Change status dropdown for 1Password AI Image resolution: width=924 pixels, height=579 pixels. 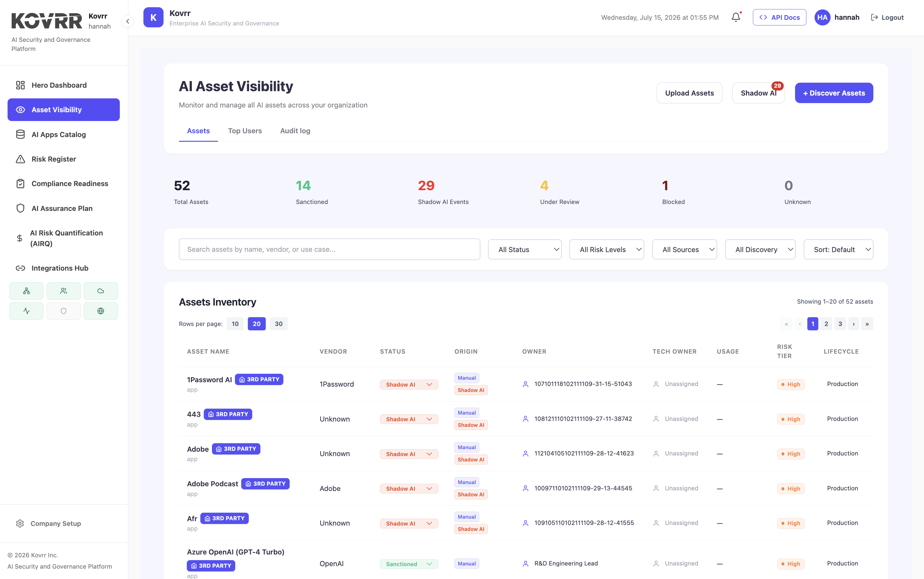tap(409, 384)
